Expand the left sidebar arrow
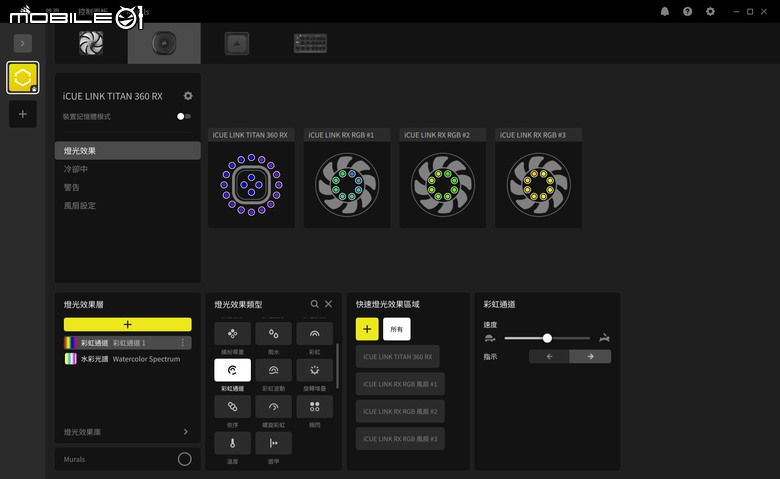Screen dimensions: 780x479 coord(22,43)
